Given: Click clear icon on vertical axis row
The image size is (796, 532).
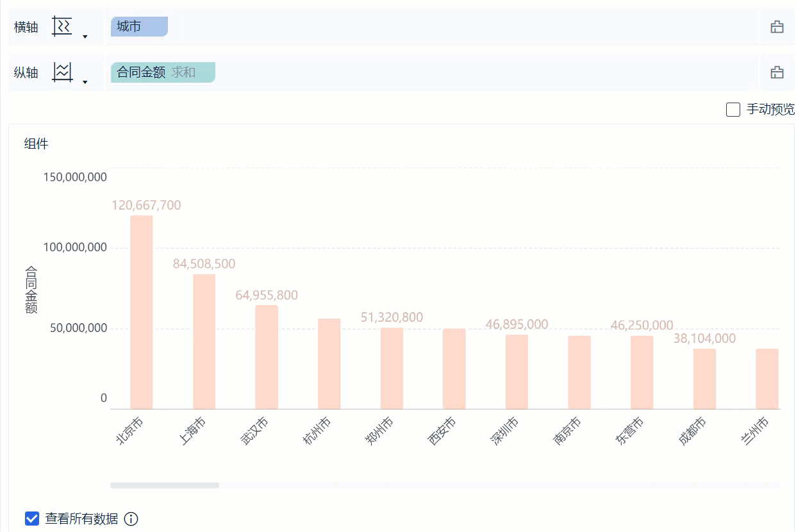Looking at the screenshot, I should click(x=777, y=72).
